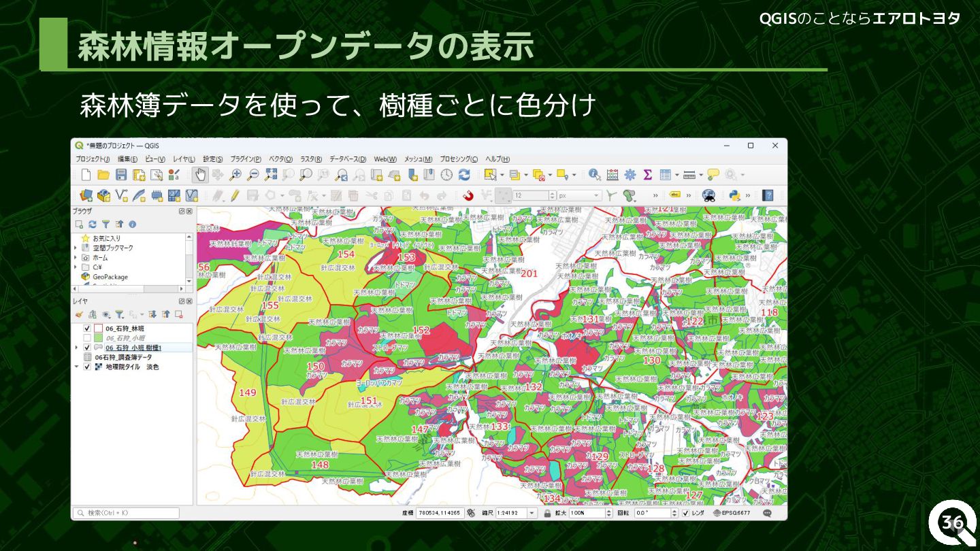980x551 pixels.
Task: Click the Layer Labeling abc icon
Action: click(x=674, y=196)
